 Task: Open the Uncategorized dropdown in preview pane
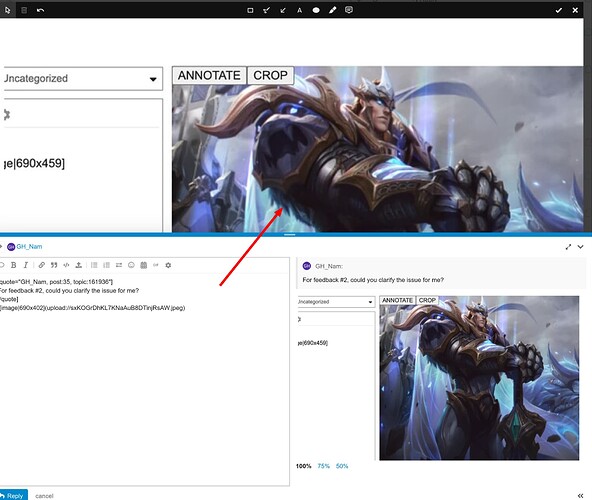336,302
